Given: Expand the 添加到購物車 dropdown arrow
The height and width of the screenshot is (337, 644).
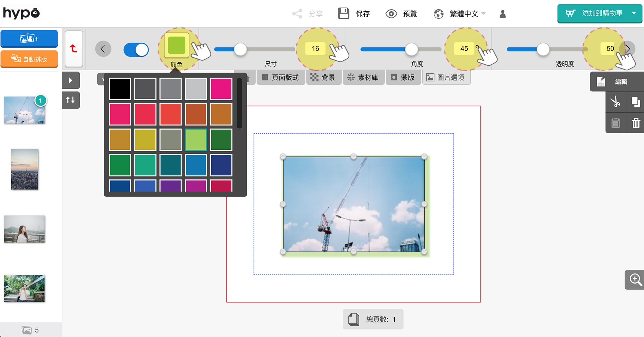Looking at the screenshot, I should (634, 13).
